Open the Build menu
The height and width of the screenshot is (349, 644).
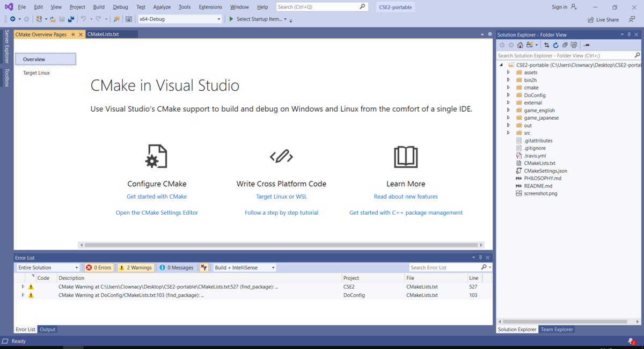tap(99, 7)
